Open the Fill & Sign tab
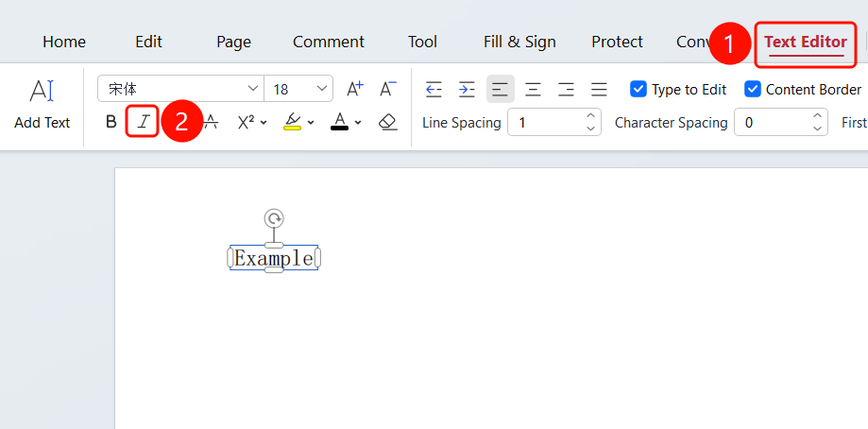Screen dimensions: 868x429 (519, 42)
